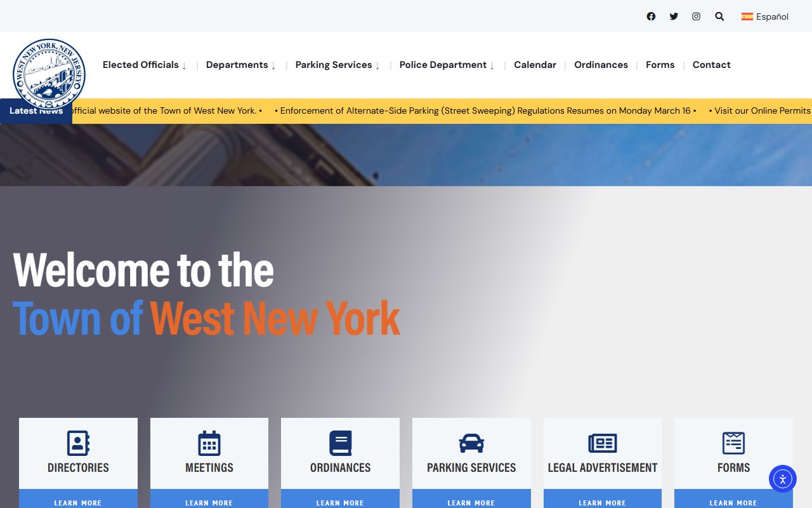The image size is (812, 508).
Task: Click the LEGAL ADVERTISEMENT card title
Action: (x=603, y=467)
